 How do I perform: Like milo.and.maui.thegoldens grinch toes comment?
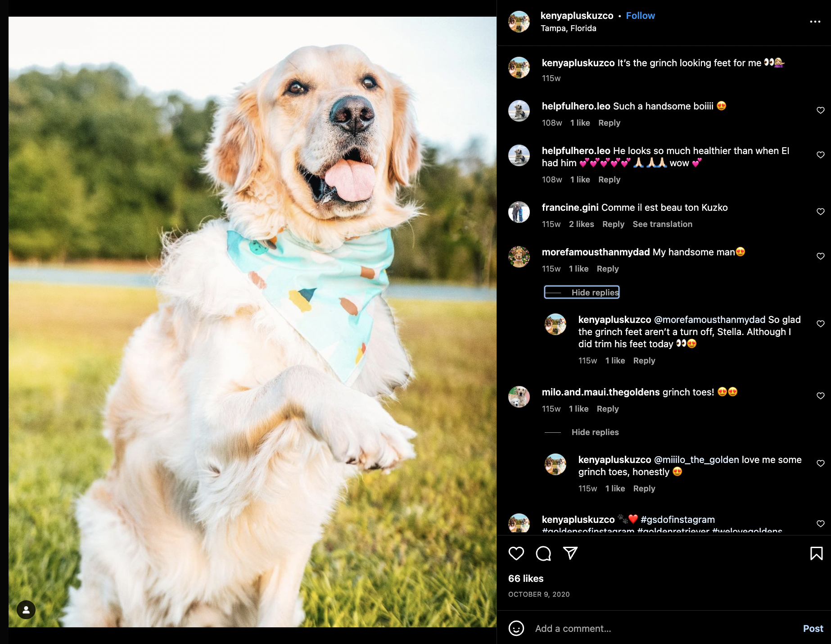[820, 396]
